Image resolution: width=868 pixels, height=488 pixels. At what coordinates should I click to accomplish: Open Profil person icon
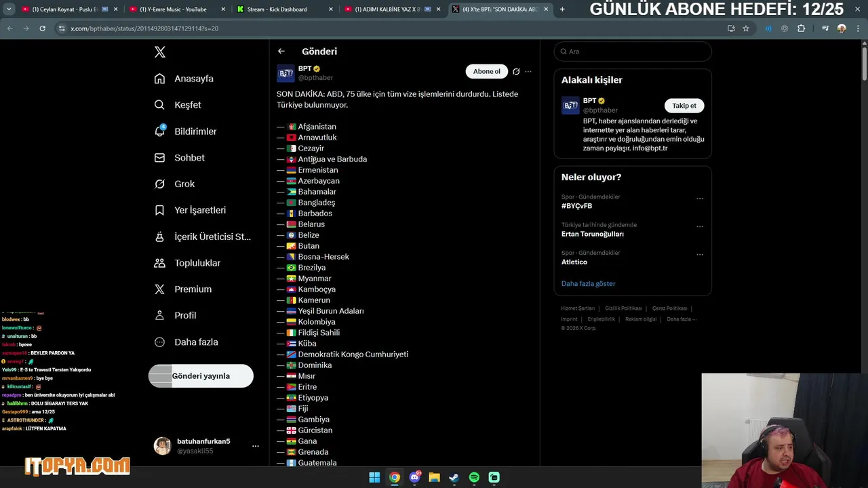coord(159,315)
